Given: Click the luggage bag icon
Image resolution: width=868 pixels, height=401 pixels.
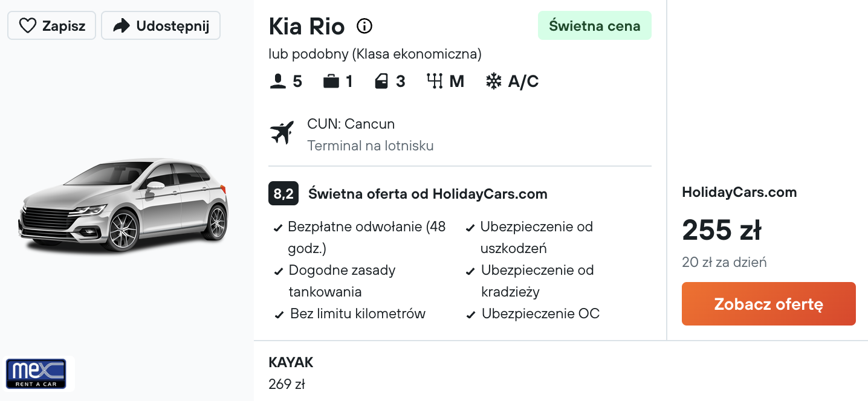Looking at the screenshot, I should 331,82.
